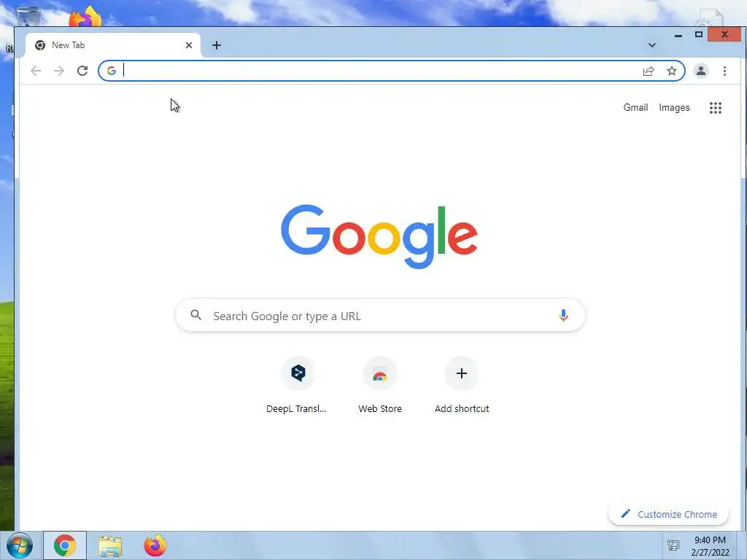Click the network icon in the system tray
747x560 pixels.
tap(673, 545)
